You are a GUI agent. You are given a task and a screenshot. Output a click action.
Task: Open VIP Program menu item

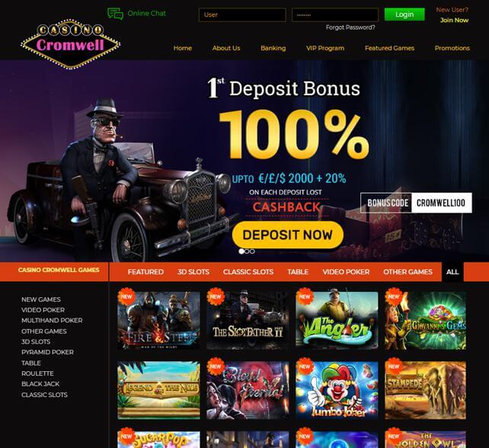click(325, 48)
